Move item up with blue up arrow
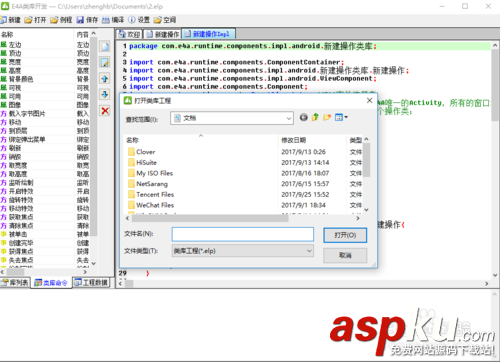 coord(105,79)
